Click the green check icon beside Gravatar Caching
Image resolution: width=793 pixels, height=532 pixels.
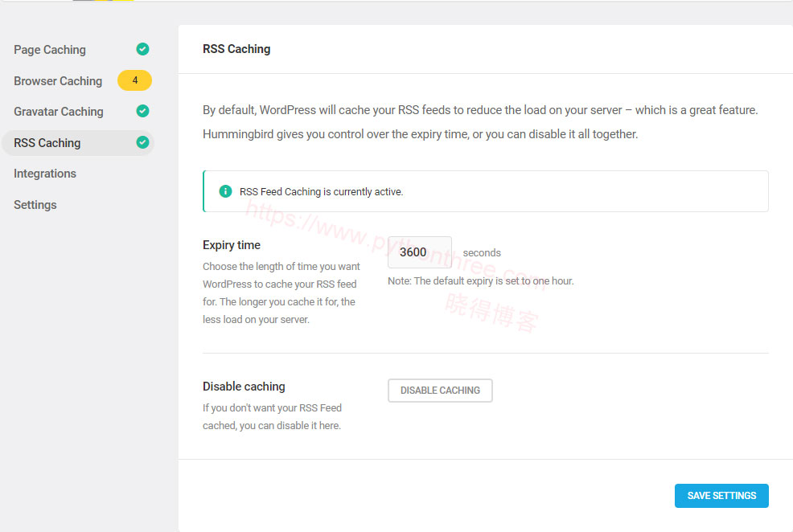point(142,111)
